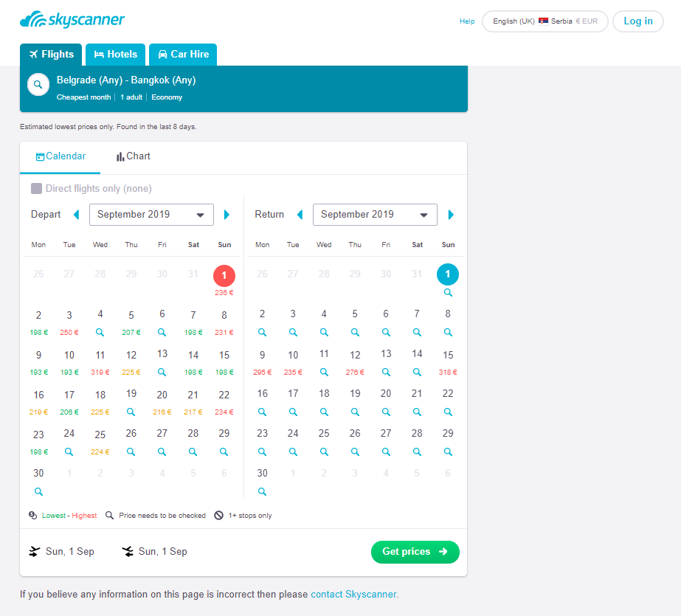Go to next depart month
The image size is (681, 616).
(x=227, y=215)
